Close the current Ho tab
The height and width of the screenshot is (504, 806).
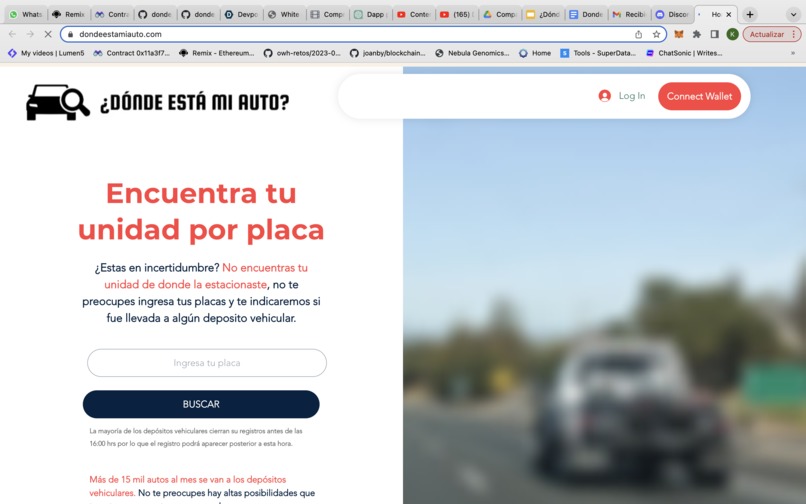(x=728, y=14)
